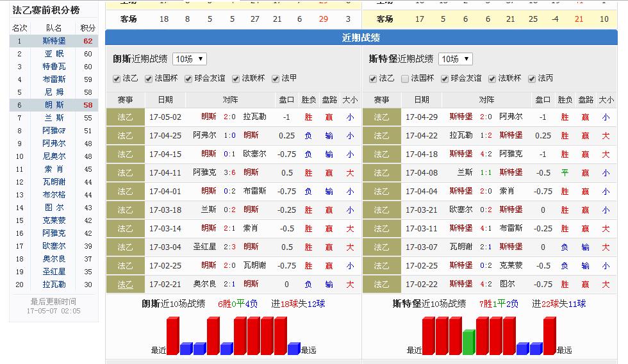Open the 10场 dropdown for 斯特堡近期战绩

click(455, 59)
